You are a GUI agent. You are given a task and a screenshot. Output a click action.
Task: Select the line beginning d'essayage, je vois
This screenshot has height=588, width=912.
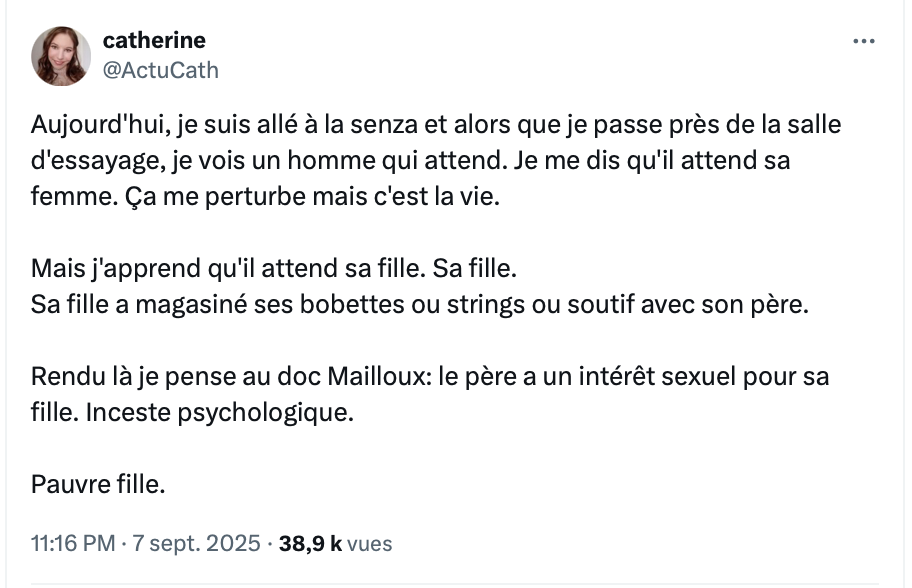coord(411,161)
